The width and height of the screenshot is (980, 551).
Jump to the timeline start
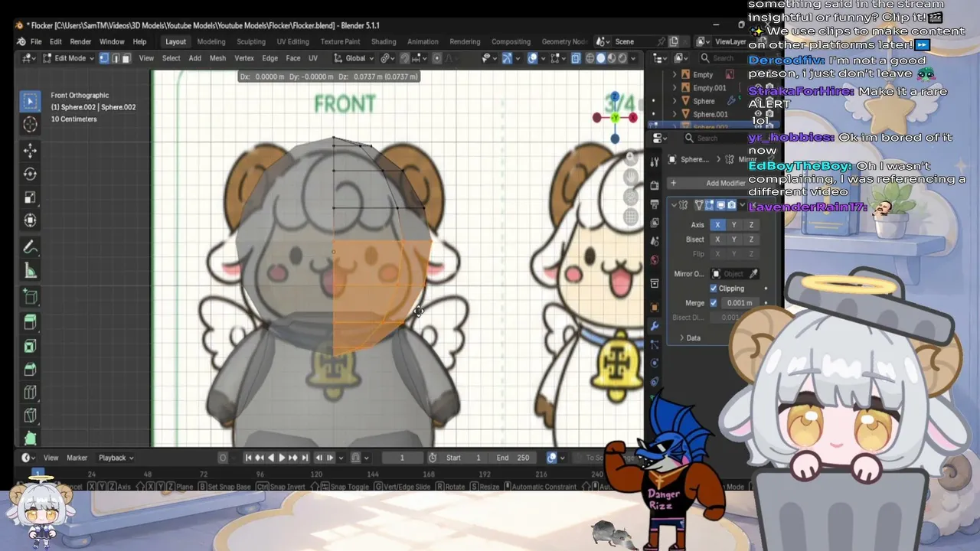point(249,458)
